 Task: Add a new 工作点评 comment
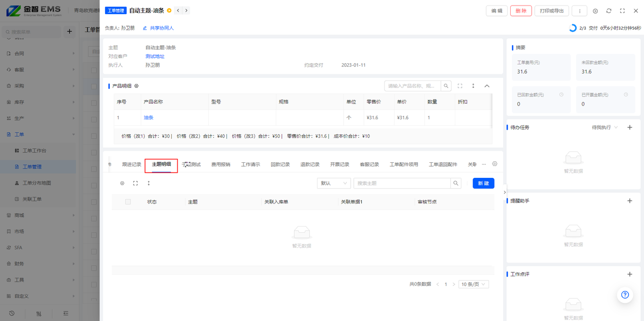[x=629, y=274]
